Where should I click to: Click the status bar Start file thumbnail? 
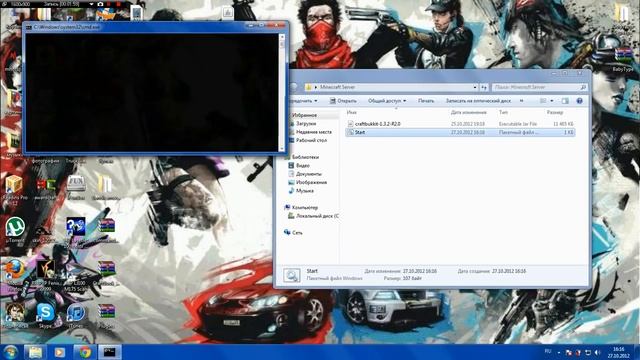[x=292, y=276]
